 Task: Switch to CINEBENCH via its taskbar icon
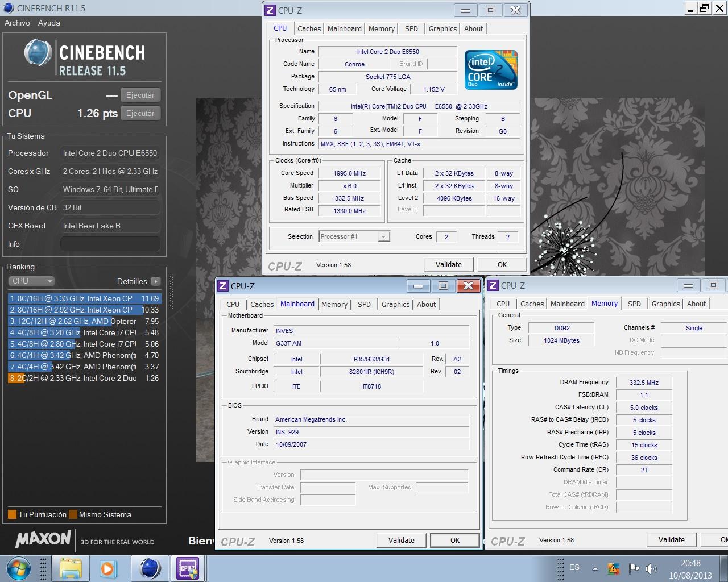point(150,568)
